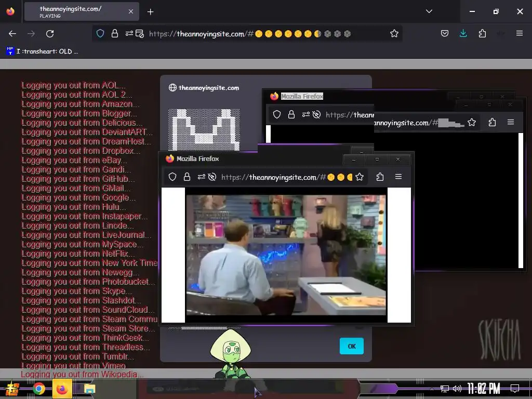Open main Firefox application hamburger menu
Viewport: 532px width, 399px height.
[x=519, y=33]
